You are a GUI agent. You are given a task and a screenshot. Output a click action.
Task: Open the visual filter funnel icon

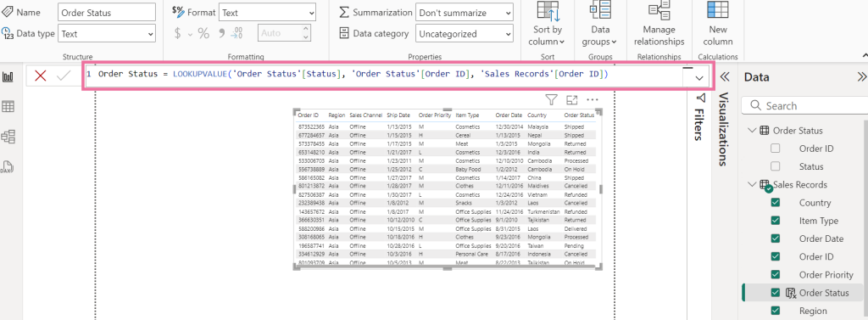[551, 100]
